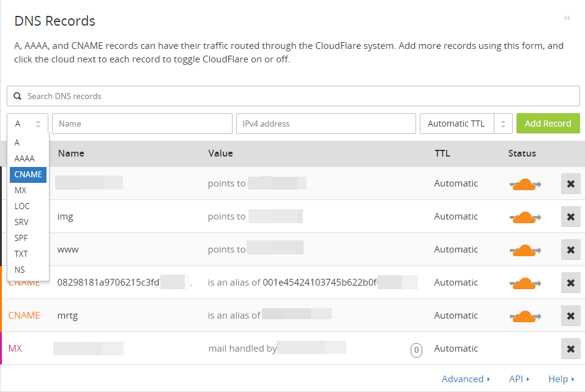This screenshot has height=392, width=585.
Task: Select CNAME from the record type list
Action: click(28, 174)
